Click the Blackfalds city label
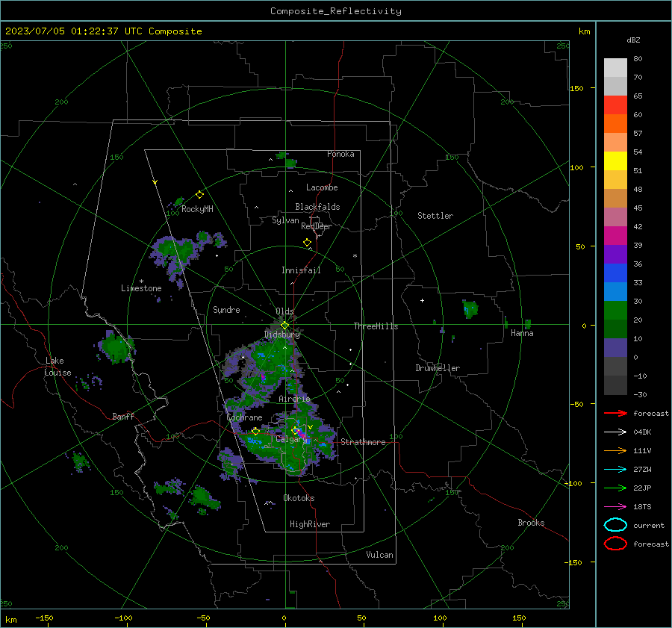672x628 pixels. coord(317,207)
